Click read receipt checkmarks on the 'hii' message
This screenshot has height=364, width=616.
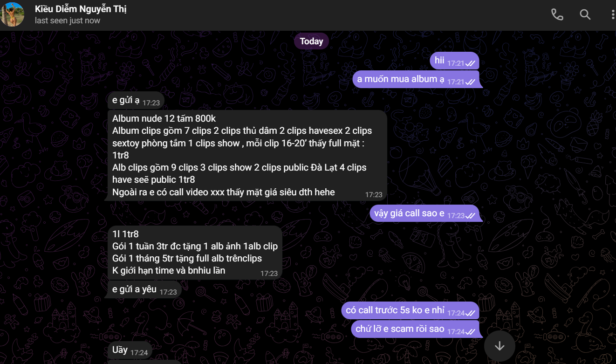click(x=471, y=63)
